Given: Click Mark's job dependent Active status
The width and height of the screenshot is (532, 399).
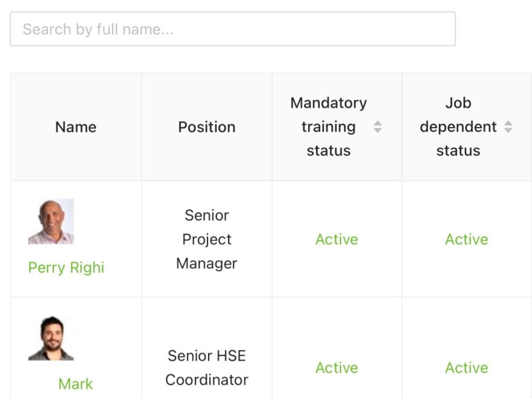Looking at the screenshot, I should (x=466, y=368).
